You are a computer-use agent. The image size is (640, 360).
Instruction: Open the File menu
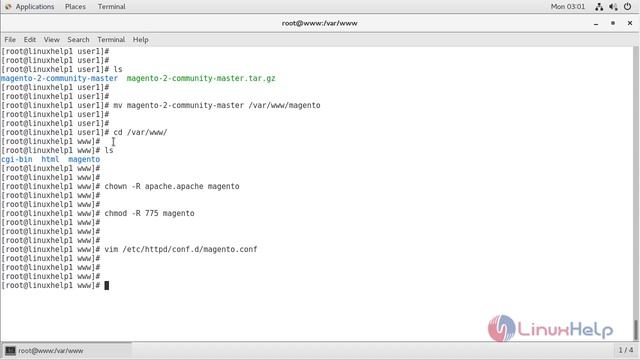pos(10,40)
